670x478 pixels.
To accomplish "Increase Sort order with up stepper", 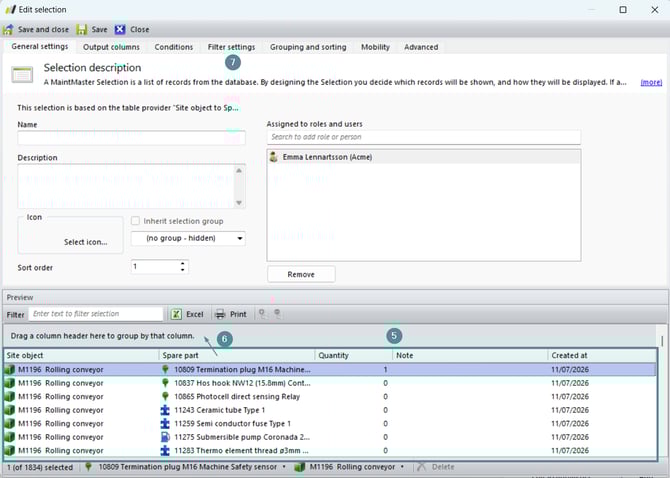I will click(x=183, y=264).
